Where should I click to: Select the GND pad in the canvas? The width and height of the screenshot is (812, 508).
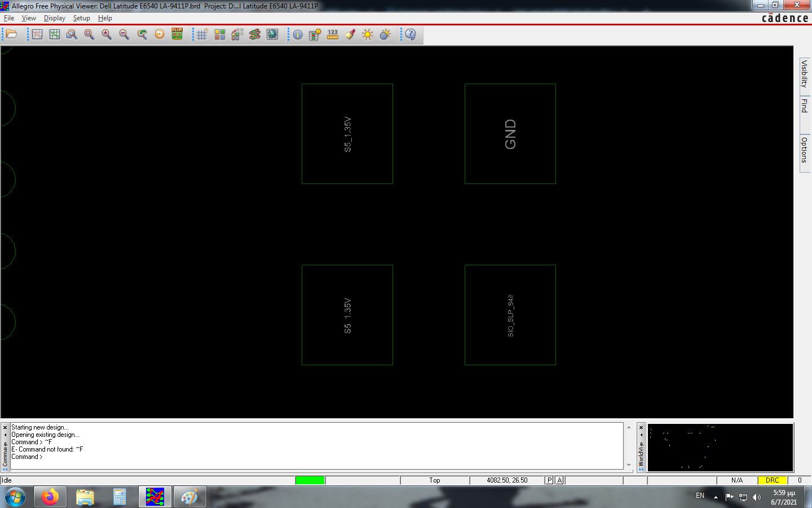click(510, 134)
